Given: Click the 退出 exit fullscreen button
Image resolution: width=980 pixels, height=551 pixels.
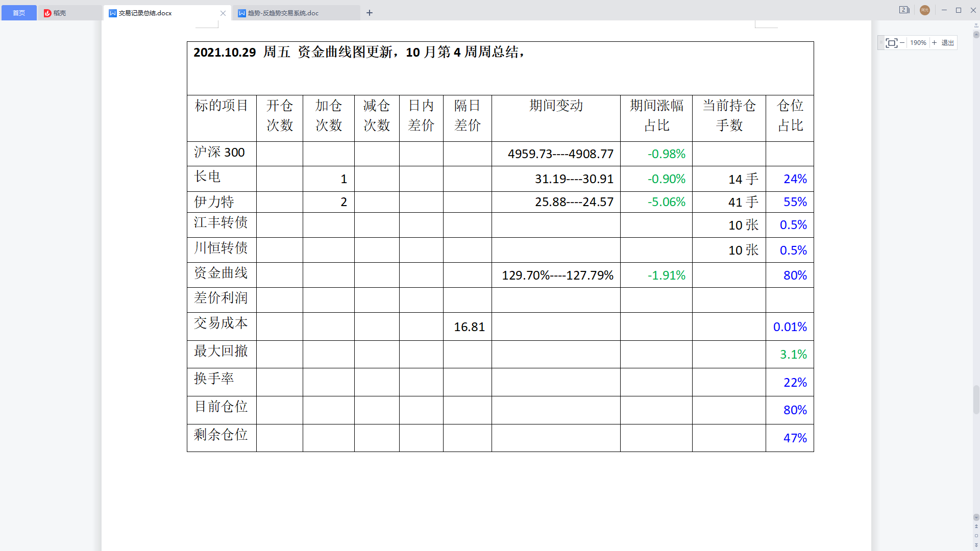Looking at the screenshot, I should (x=947, y=43).
